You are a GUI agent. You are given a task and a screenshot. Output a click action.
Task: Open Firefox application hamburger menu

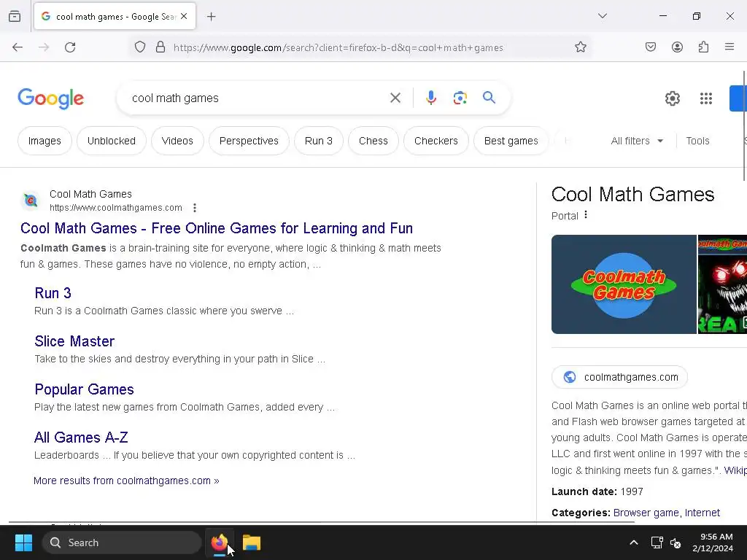click(729, 47)
